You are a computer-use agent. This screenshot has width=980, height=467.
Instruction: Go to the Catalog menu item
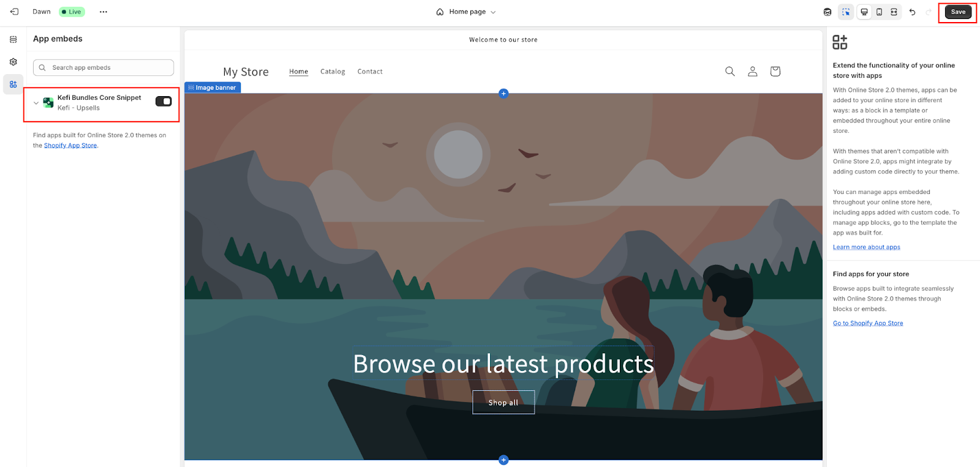click(333, 72)
